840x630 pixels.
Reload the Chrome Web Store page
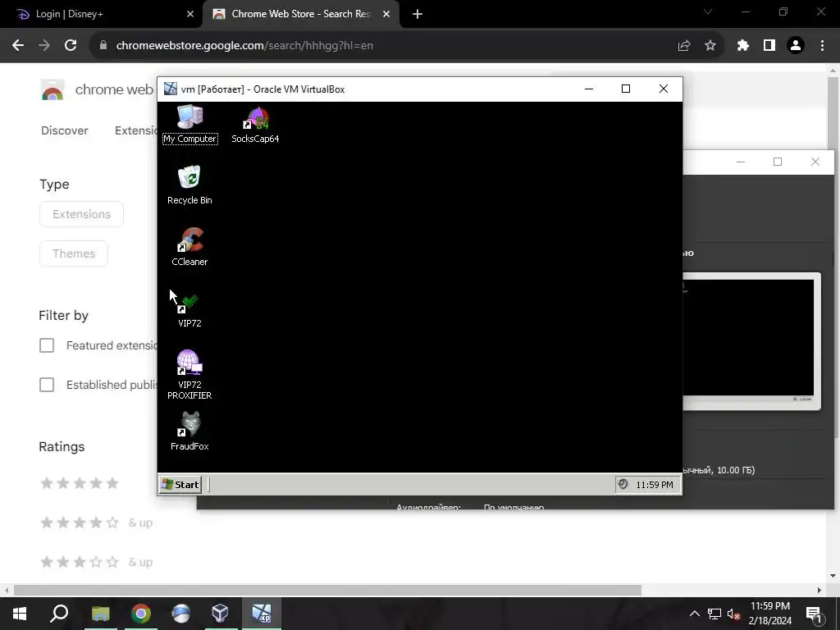(x=71, y=46)
